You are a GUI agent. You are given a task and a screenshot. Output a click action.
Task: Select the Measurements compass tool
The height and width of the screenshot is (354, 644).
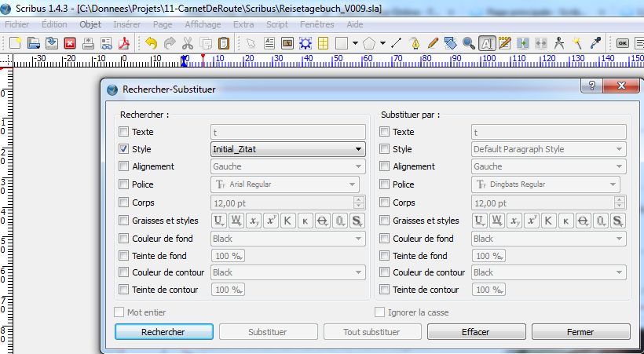click(559, 43)
